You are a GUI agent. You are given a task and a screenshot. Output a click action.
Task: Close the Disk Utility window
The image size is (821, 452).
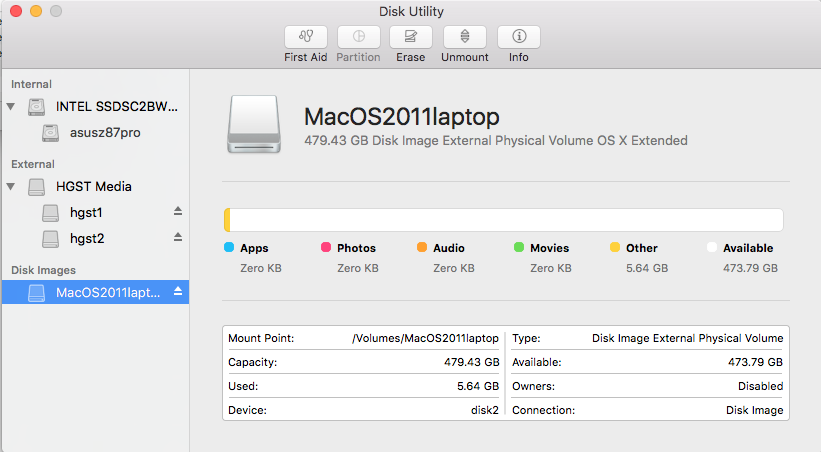point(16,11)
